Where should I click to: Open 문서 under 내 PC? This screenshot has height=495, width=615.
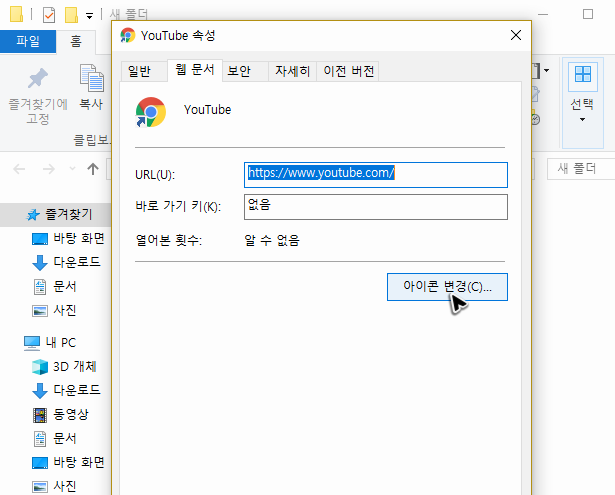point(54,439)
